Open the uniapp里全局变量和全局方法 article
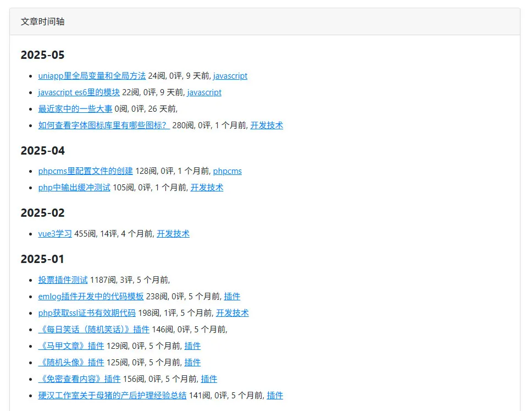The image size is (532, 411). pyautogui.click(x=92, y=76)
